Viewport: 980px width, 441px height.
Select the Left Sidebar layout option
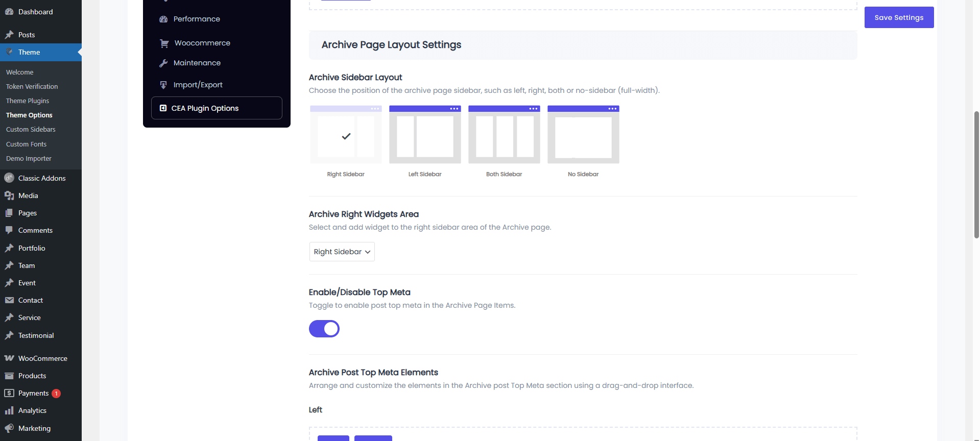point(425,135)
